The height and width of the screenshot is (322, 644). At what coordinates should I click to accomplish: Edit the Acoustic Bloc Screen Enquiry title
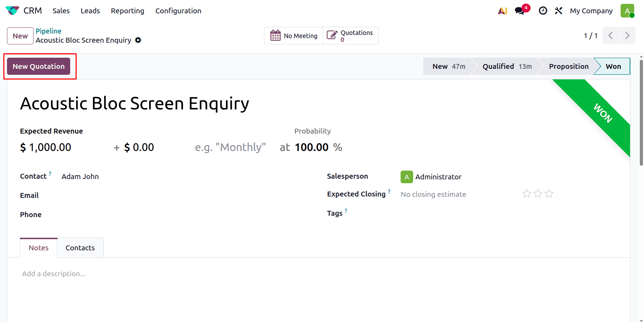coord(135,103)
